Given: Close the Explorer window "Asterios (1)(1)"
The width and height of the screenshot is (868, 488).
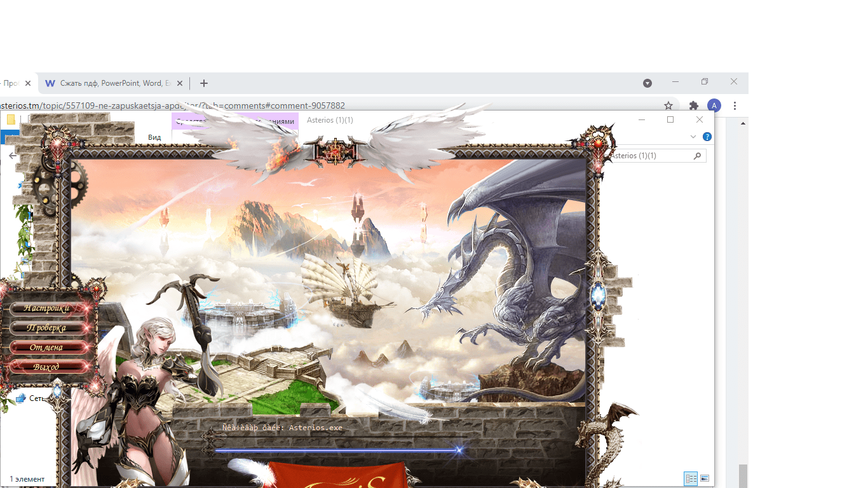Looking at the screenshot, I should (x=700, y=119).
